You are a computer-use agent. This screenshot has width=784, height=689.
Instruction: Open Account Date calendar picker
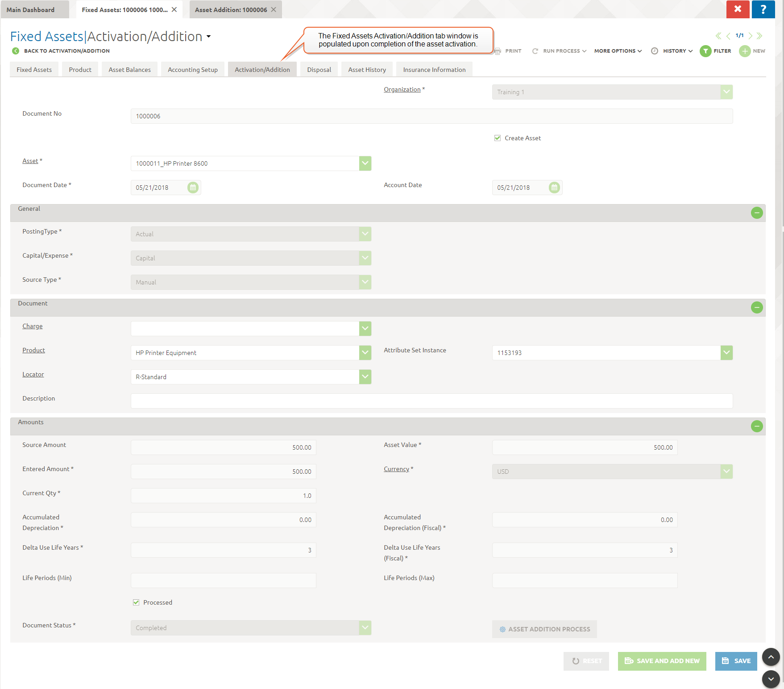tap(554, 188)
